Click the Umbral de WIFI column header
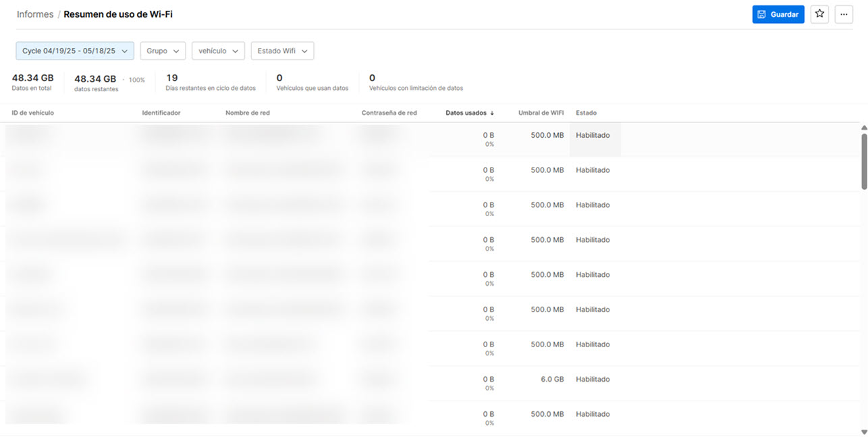The width and height of the screenshot is (868, 437). 541,113
